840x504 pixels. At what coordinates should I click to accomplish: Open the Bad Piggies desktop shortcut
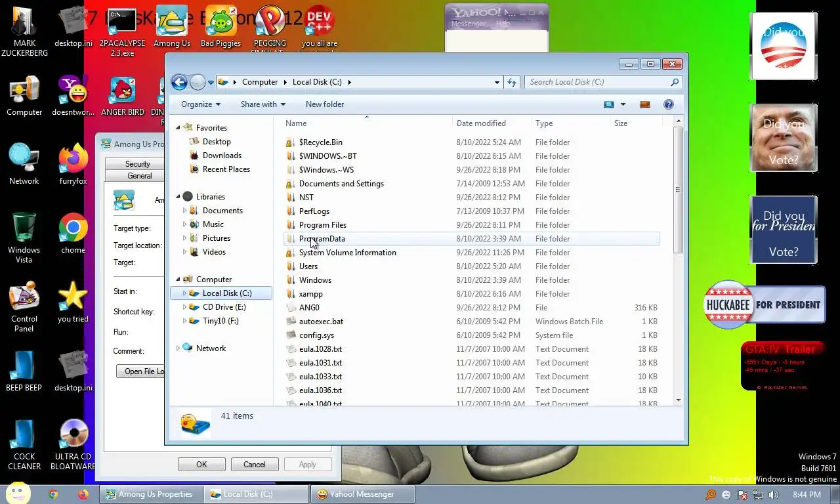(220, 28)
